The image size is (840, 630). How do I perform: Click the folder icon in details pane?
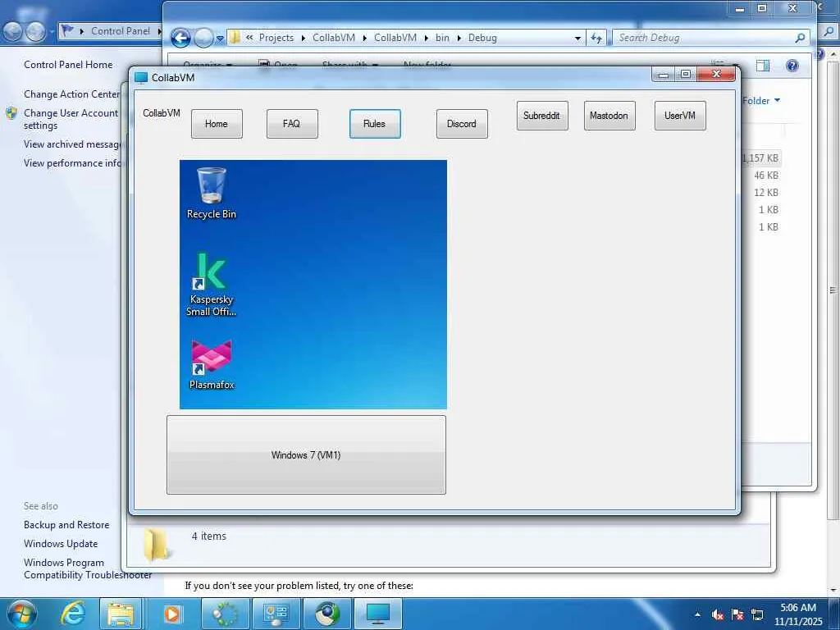pos(156,545)
